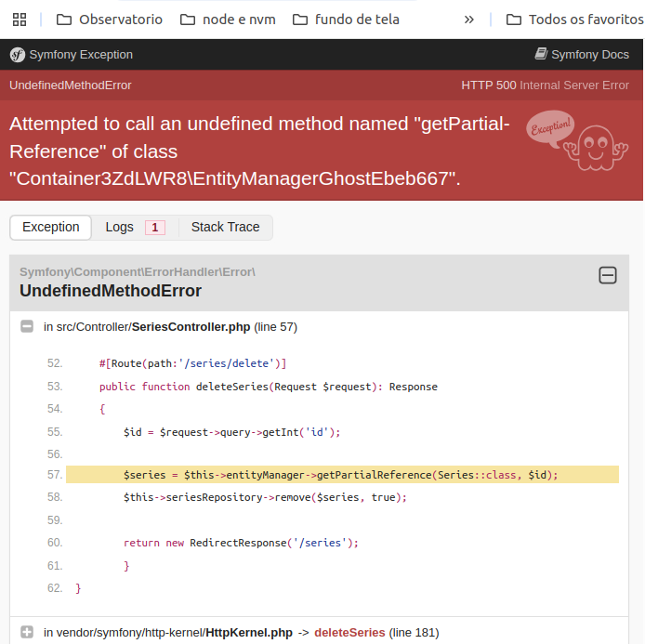Image resolution: width=645 pixels, height=644 pixels.
Task: Expand the HttpKernel.php trace entry
Action: [x=27, y=632]
